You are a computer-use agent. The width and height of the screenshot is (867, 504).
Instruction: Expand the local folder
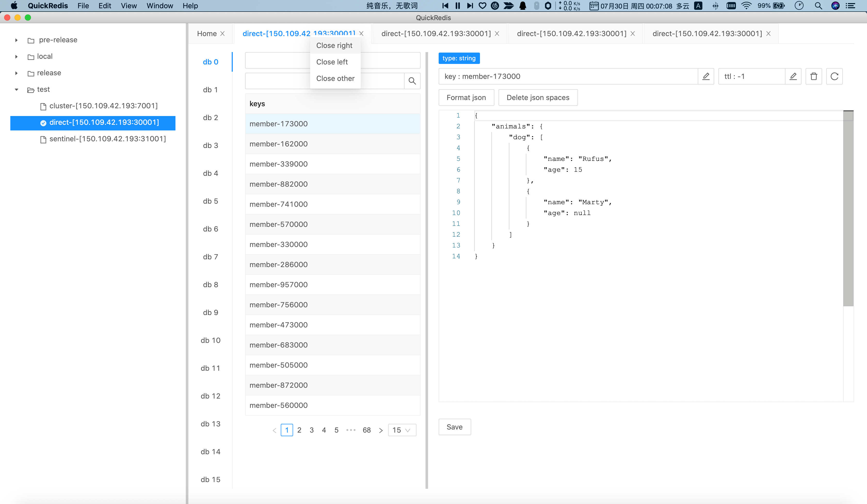[16, 57]
